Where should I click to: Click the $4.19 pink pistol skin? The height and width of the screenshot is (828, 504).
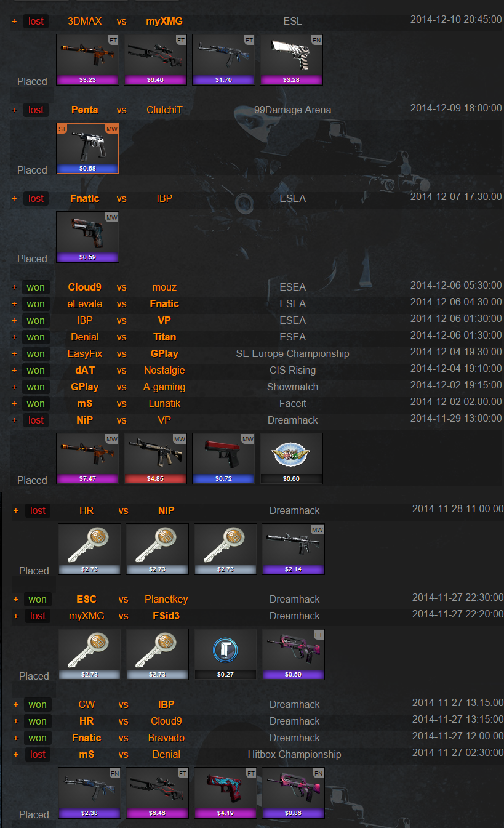[x=225, y=793]
